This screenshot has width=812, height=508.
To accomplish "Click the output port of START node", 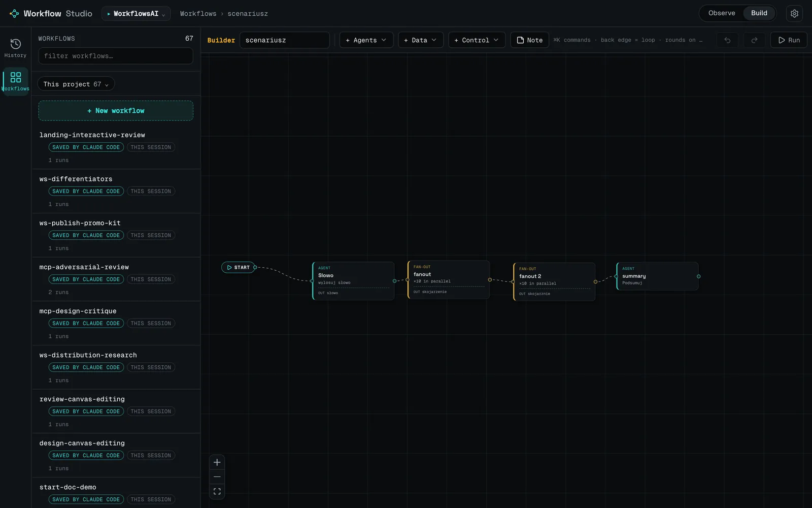I will coord(255,267).
